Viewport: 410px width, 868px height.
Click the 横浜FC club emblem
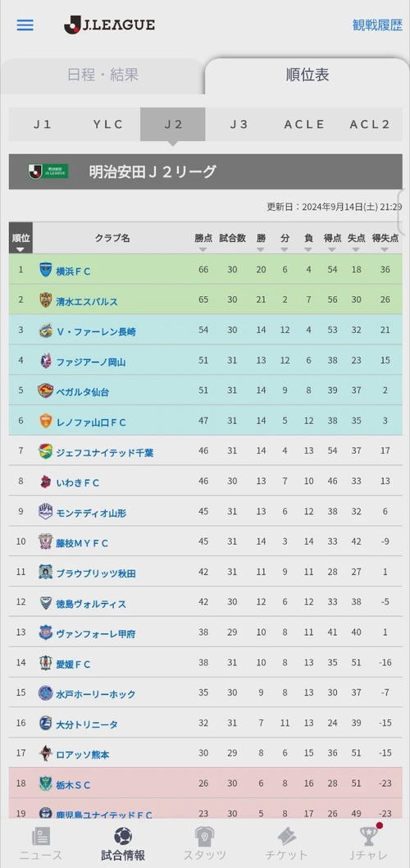45,270
